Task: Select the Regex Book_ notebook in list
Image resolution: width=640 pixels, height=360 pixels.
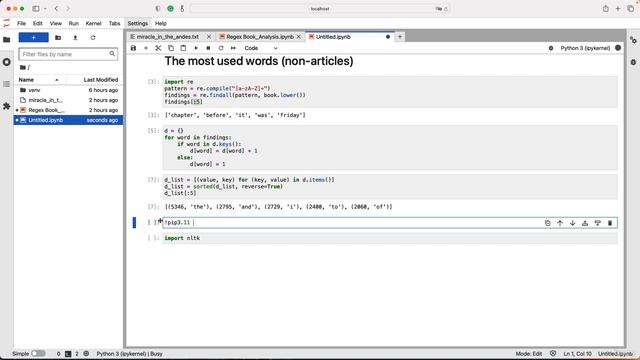Action: pyautogui.click(x=68, y=110)
